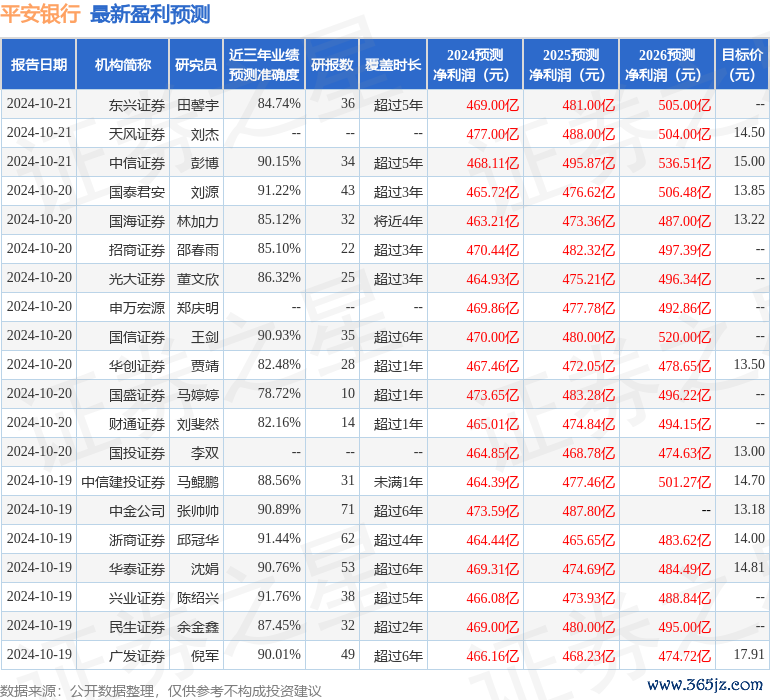This screenshot has height=700, width=770.
Task: Click the 研报数 column header
Action: (332, 65)
